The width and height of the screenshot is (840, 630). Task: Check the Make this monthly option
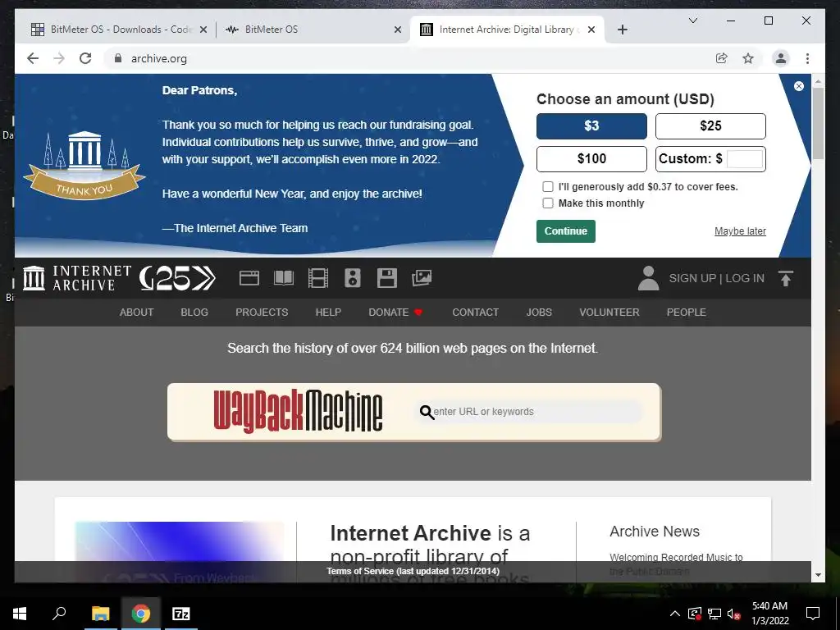click(547, 203)
